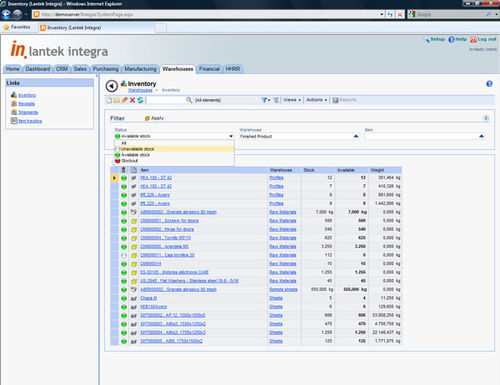
Task: Click the Item tracking icon in Links panel
Action: [14, 121]
